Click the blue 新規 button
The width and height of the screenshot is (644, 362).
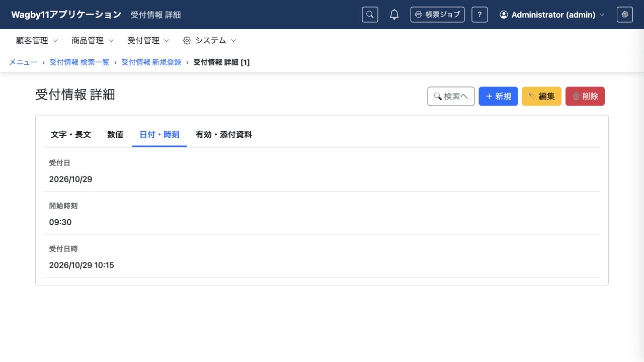[498, 96]
